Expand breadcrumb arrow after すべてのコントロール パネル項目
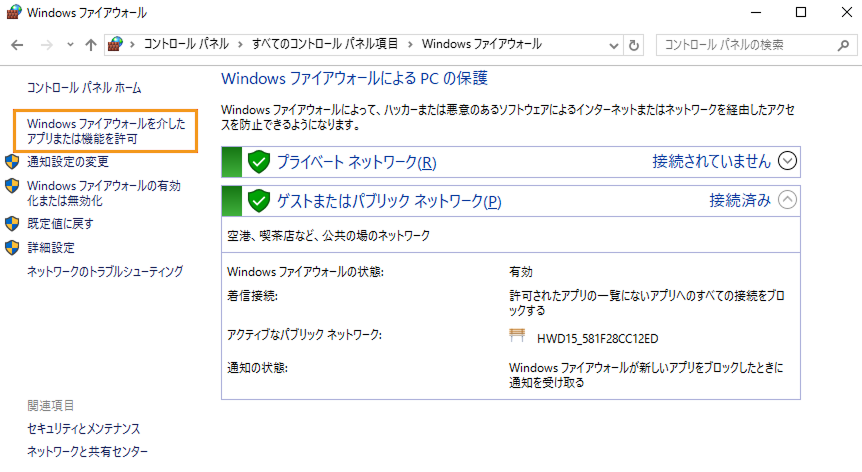This screenshot has height=472, width=862. click(410, 45)
